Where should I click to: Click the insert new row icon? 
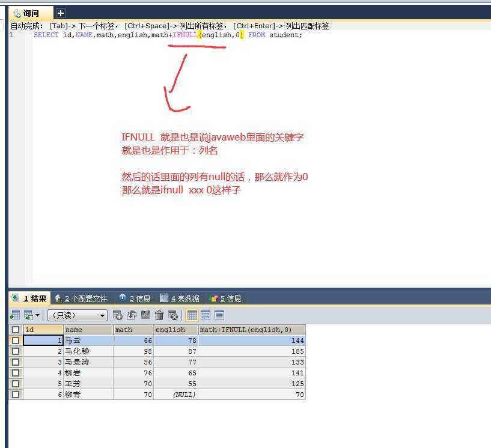click(x=117, y=315)
